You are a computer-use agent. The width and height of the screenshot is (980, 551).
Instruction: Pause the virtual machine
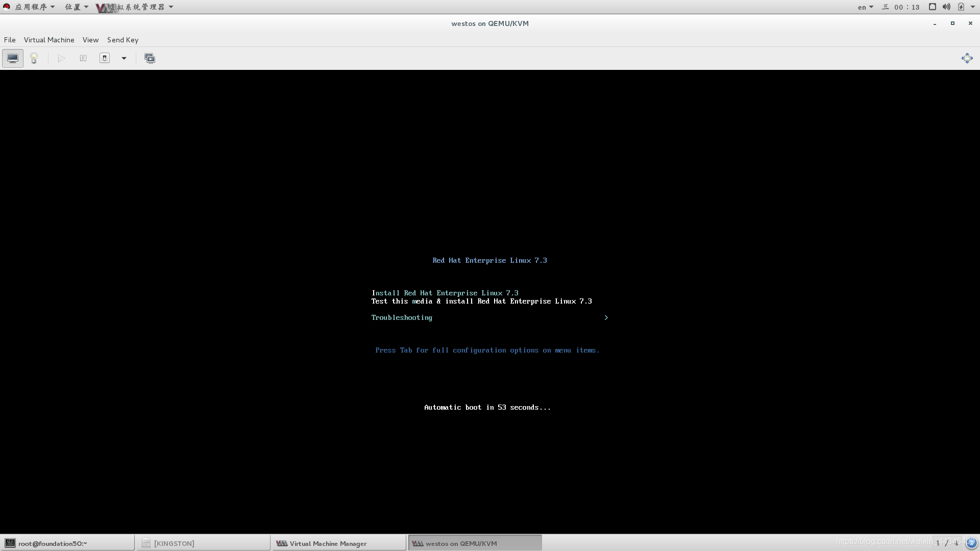click(x=83, y=58)
